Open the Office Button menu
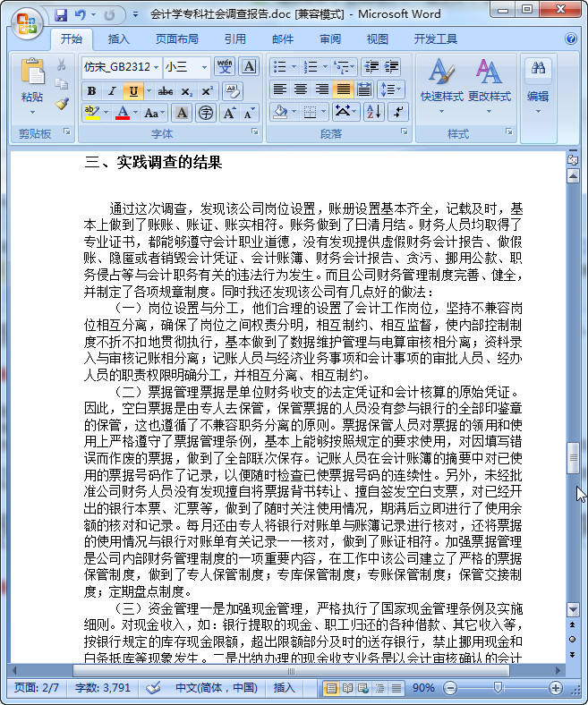This screenshot has height=705, width=588. (27, 24)
